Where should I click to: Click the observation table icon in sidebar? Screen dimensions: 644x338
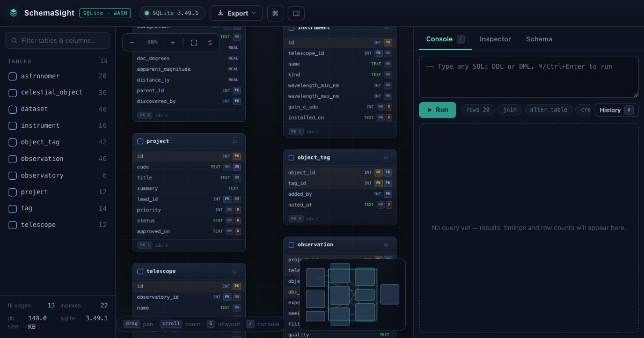[x=13, y=159]
